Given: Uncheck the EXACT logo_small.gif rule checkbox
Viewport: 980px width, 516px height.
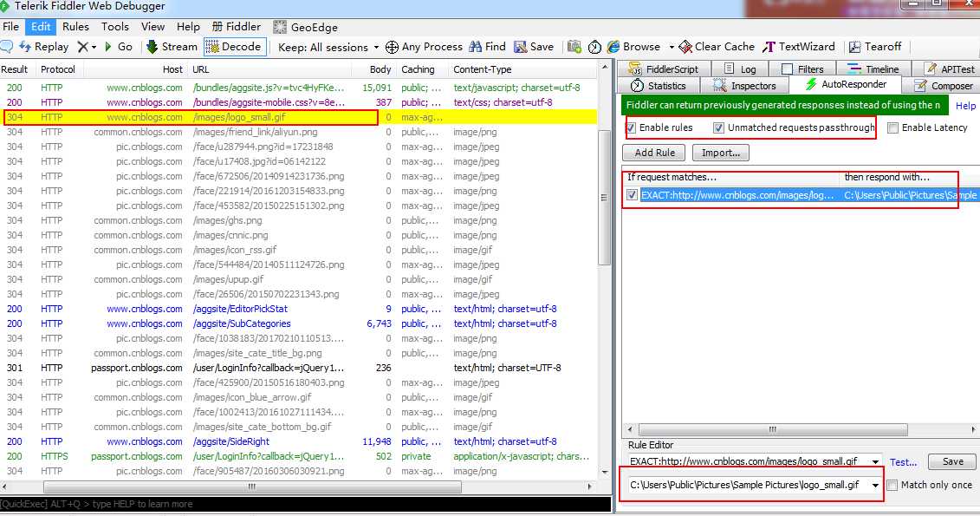Looking at the screenshot, I should click(x=632, y=195).
